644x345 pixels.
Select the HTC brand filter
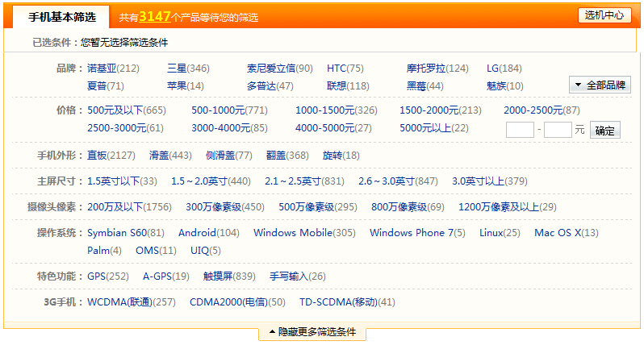point(337,69)
